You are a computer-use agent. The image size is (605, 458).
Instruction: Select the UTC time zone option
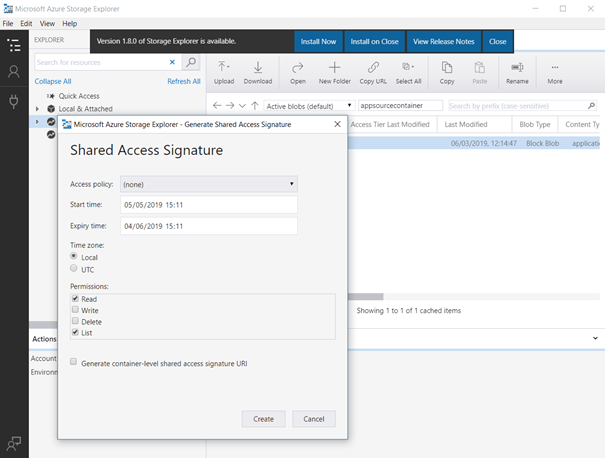pyautogui.click(x=75, y=269)
